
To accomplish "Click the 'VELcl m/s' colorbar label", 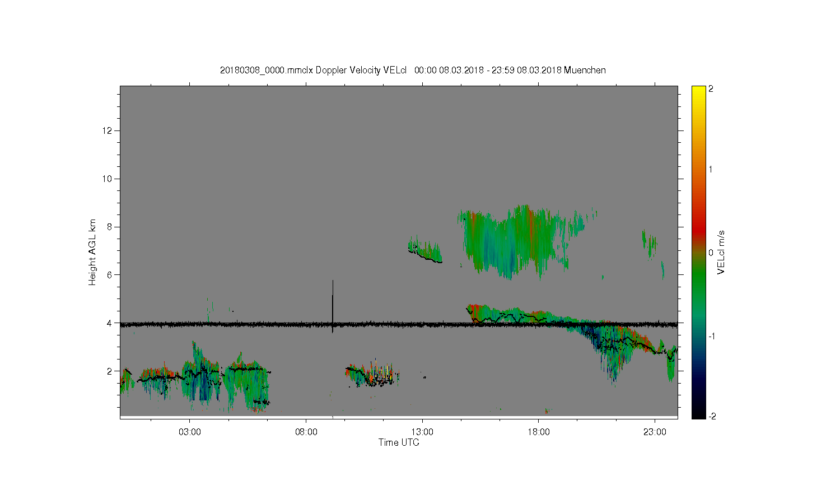I will pos(722,252).
